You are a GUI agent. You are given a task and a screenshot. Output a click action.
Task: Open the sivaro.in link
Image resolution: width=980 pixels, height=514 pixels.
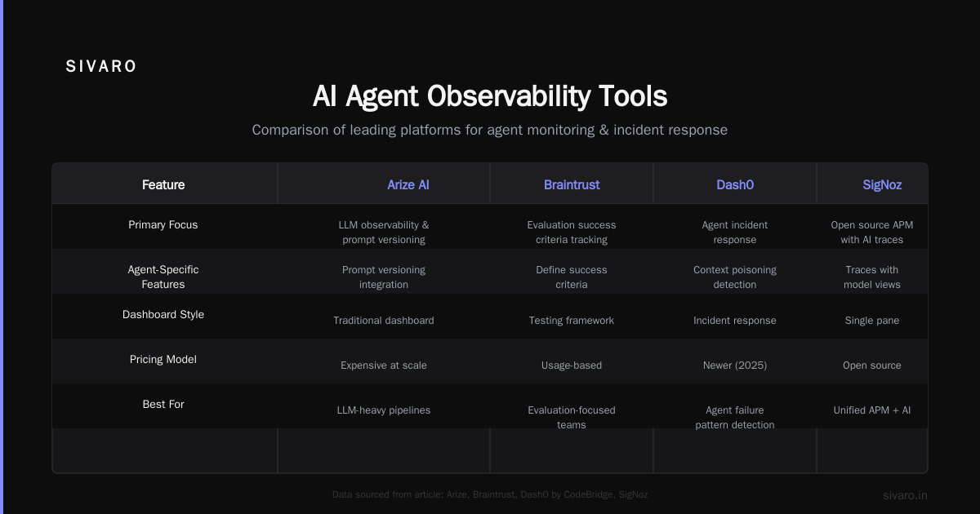(905, 495)
